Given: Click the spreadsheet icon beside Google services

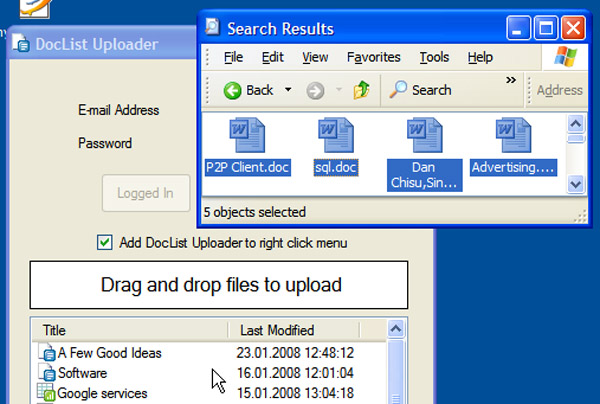Looking at the screenshot, I should pos(46,393).
